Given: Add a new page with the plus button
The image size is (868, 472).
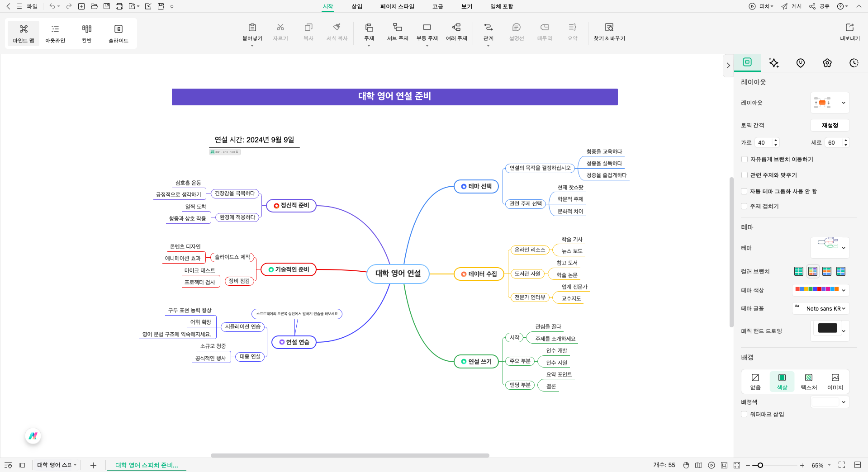Looking at the screenshot, I should click(x=93, y=465).
